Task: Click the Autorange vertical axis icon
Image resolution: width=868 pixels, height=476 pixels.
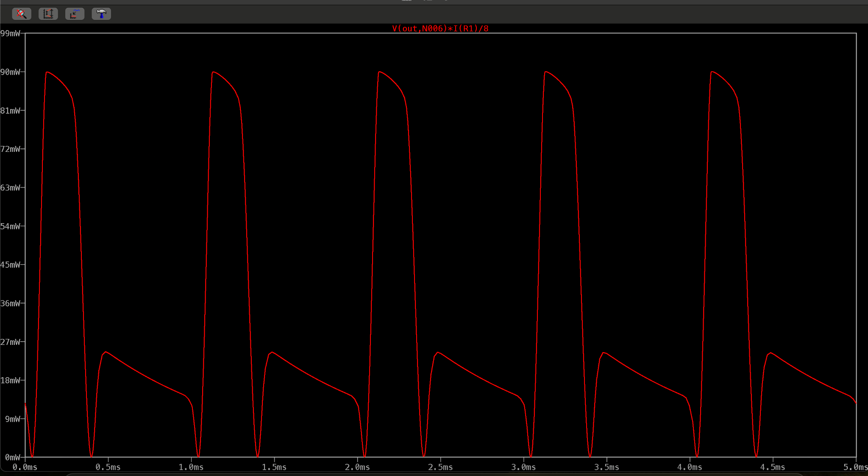Action: click(x=48, y=14)
